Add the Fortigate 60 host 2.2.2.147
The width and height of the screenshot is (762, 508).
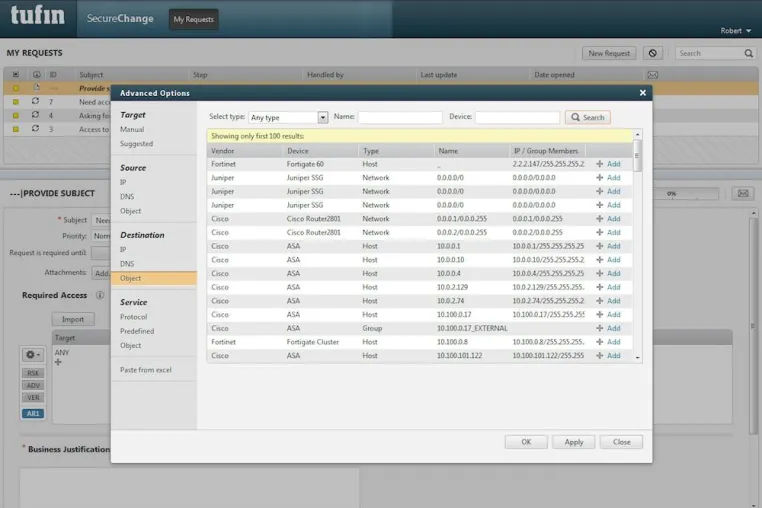tap(608, 164)
